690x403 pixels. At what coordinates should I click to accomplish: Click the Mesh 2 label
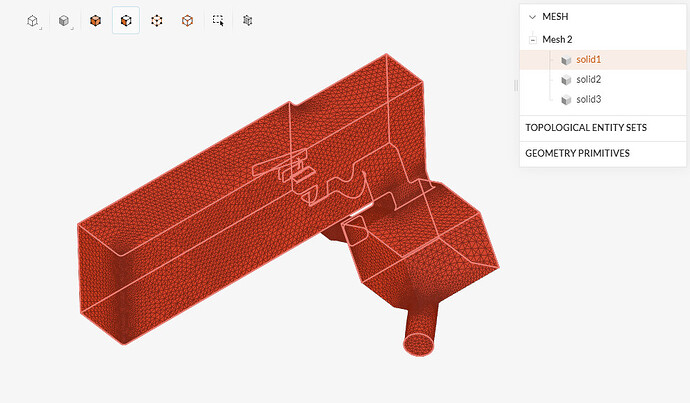(557, 40)
